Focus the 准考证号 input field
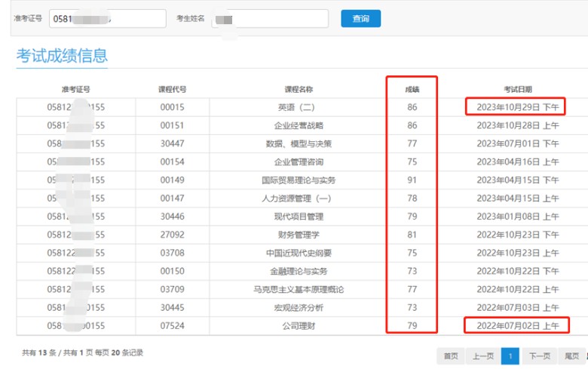588x369 pixels. coord(107,19)
